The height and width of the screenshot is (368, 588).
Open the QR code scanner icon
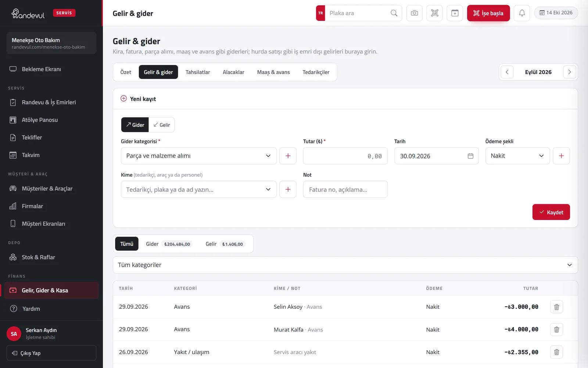434,13
